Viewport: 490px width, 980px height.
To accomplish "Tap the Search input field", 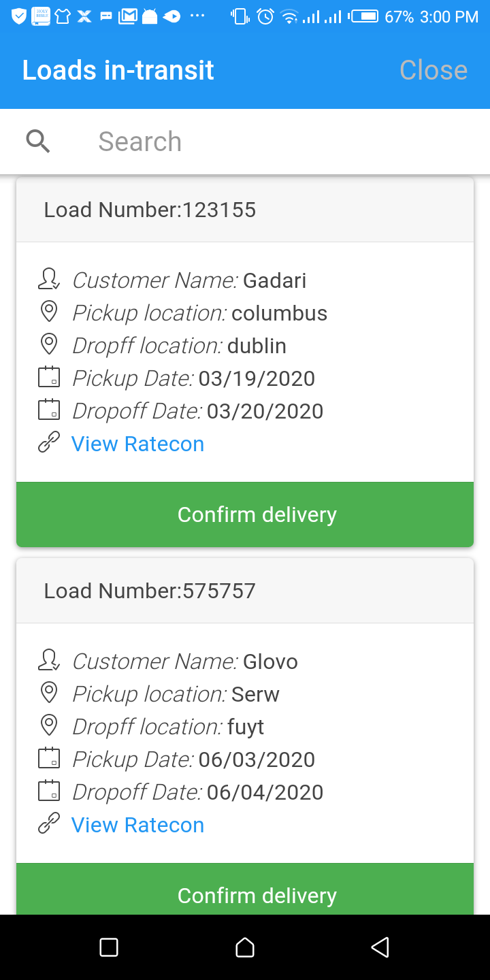I will [272, 142].
